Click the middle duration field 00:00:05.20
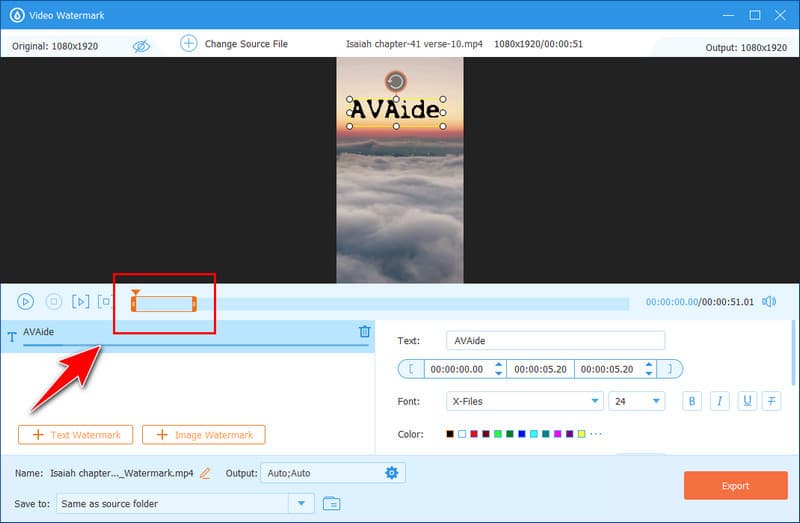 [x=540, y=369]
